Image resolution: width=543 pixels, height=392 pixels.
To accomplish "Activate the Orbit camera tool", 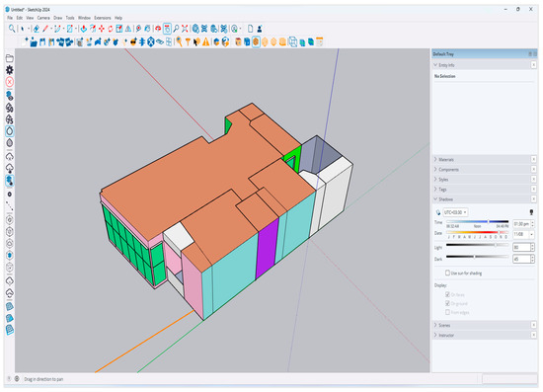I will [x=158, y=29].
